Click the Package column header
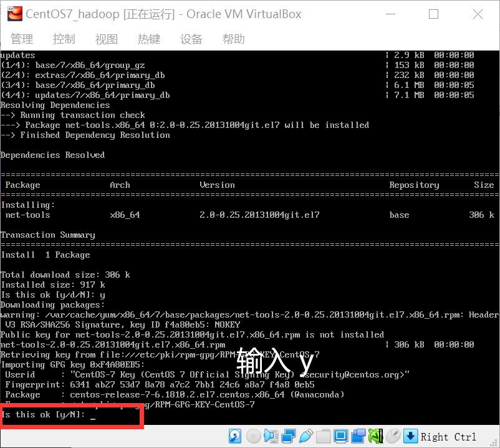This screenshot has width=500, height=448. pyautogui.click(x=22, y=185)
